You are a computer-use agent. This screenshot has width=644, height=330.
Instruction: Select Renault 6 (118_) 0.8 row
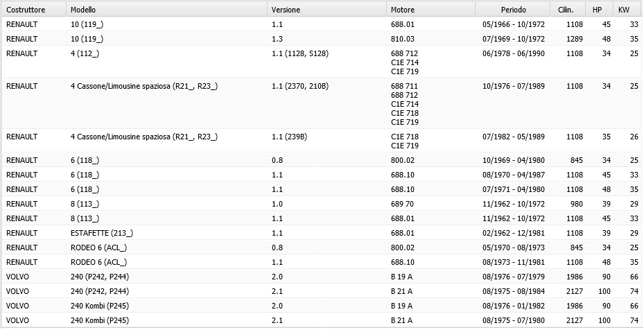tap(322, 160)
